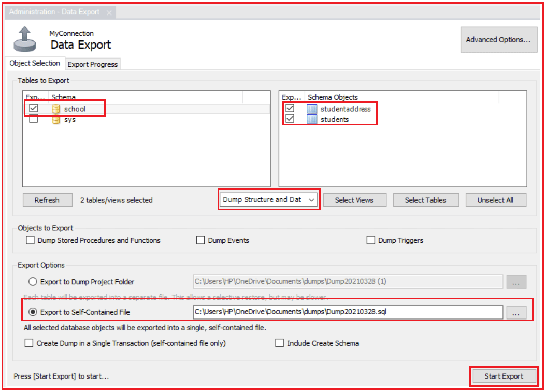Click the sys schema database icon
The width and height of the screenshot is (546, 392).
point(56,119)
